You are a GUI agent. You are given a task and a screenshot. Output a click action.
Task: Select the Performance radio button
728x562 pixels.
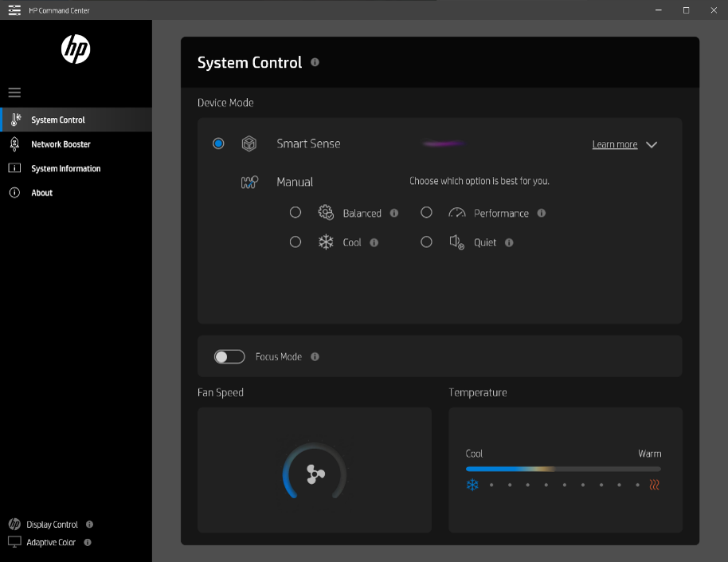pyautogui.click(x=426, y=212)
